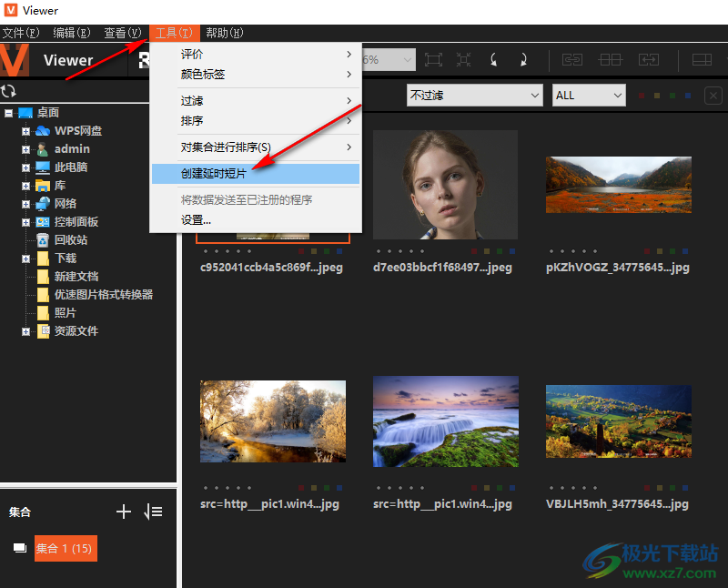Choose 创建延时短片 from the menu
Image resolution: width=728 pixels, height=588 pixels.
click(256, 174)
